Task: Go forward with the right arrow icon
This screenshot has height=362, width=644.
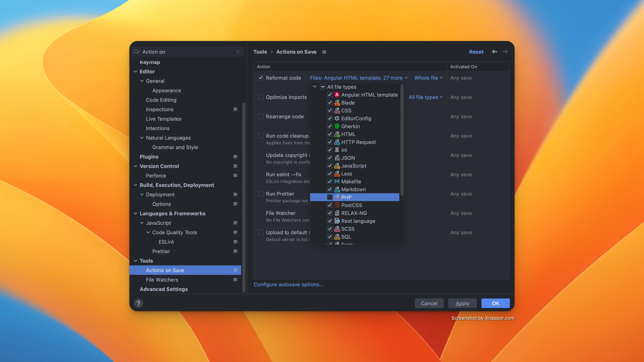Action: tap(505, 52)
